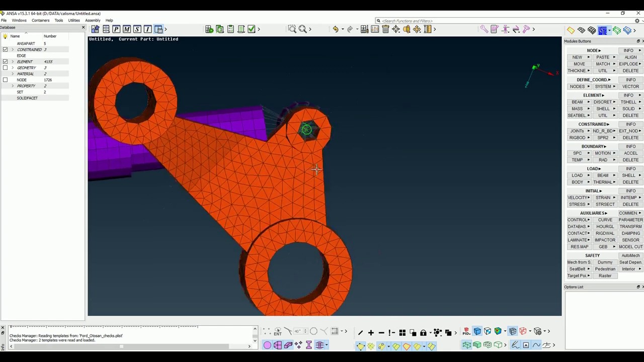Check the GEOMETRY visibility checkbox

pos(5,68)
